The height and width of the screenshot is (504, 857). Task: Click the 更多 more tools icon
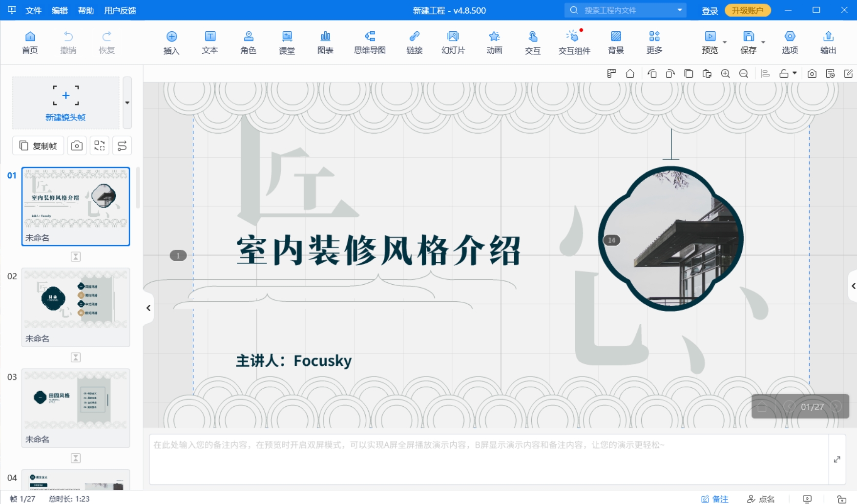[x=654, y=42]
